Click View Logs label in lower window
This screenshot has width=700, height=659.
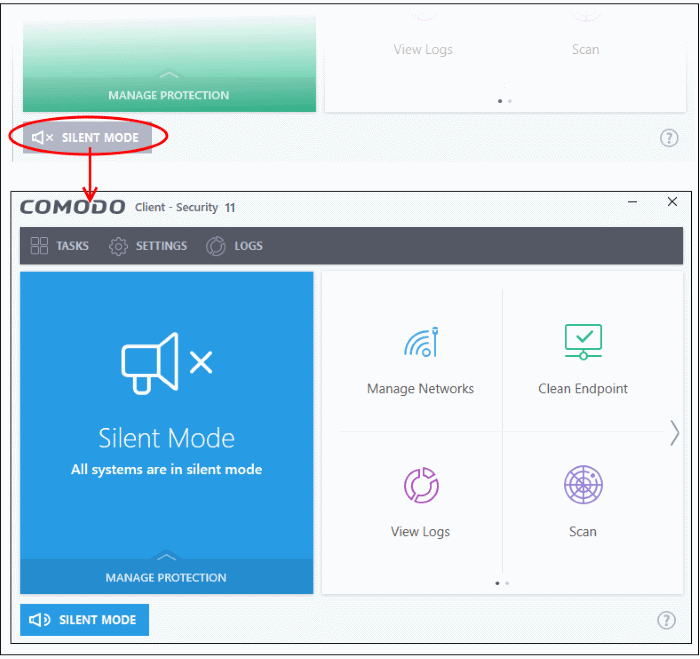(420, 532)
